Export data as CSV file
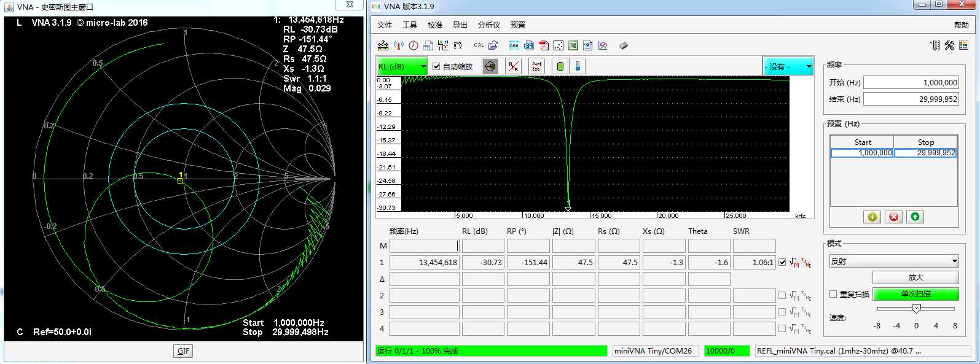The width and height of the screenshot is (980, 364). 514,45
